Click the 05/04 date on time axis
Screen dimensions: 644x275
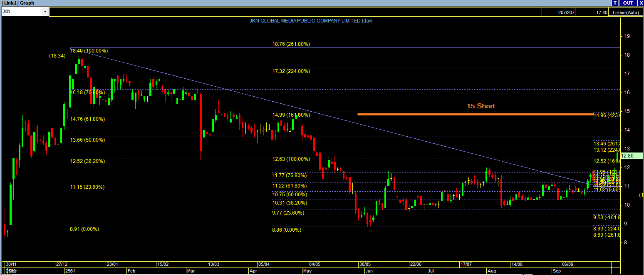[x=264, y=264]
